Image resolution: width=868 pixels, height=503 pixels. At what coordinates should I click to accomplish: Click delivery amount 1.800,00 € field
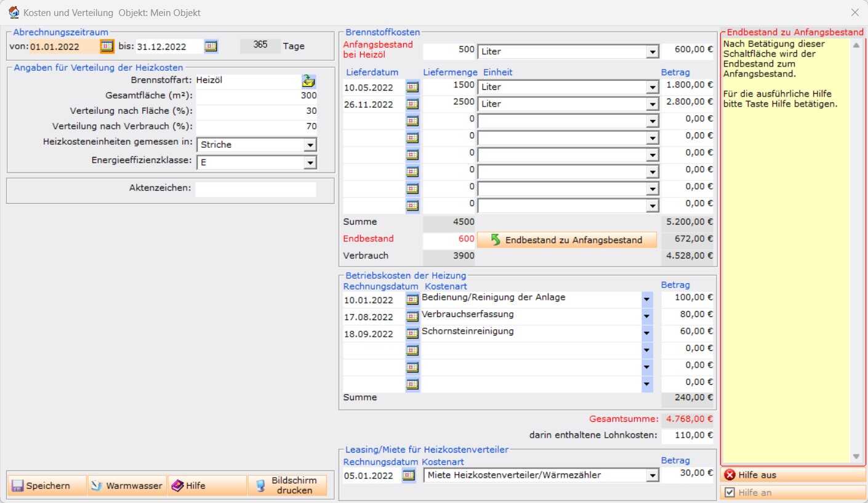point(688,86)
